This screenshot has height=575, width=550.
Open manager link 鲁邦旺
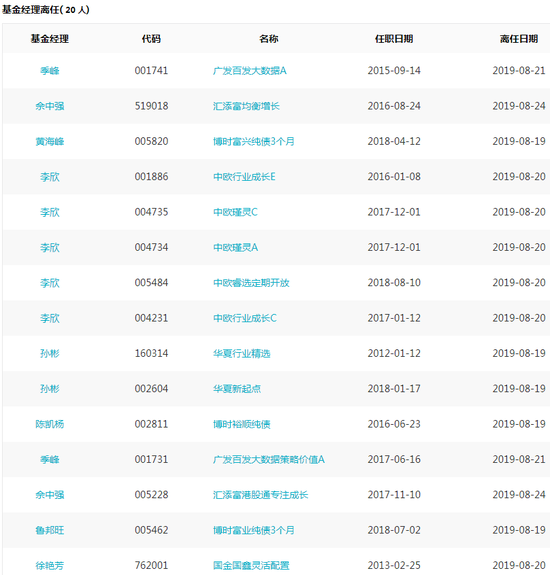click(x=50, y=530)
